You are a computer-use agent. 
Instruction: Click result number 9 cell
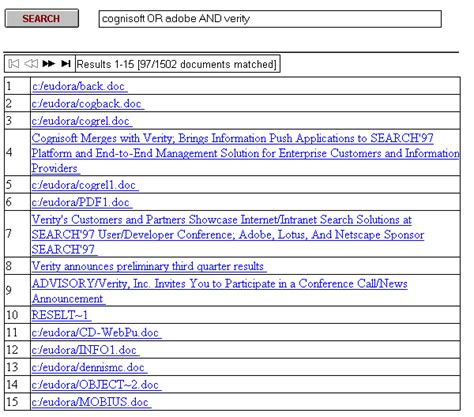tap(17, 290)
